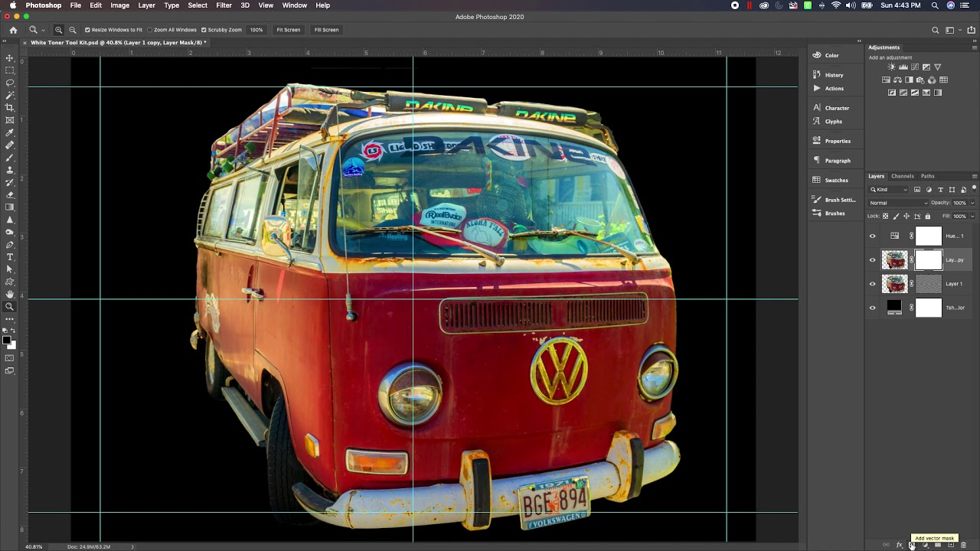Click the Home icon in options bar

13,30
